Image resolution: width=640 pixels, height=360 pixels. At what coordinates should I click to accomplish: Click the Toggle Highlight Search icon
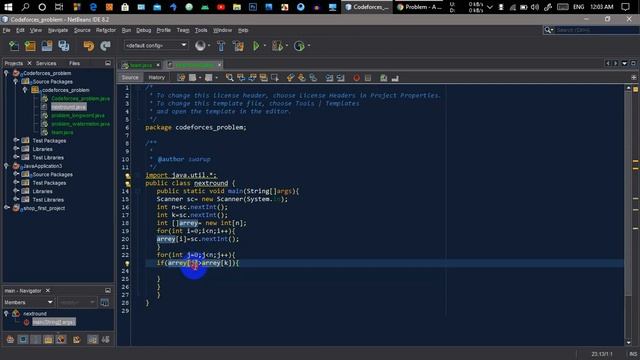click(x=264, y=78)
